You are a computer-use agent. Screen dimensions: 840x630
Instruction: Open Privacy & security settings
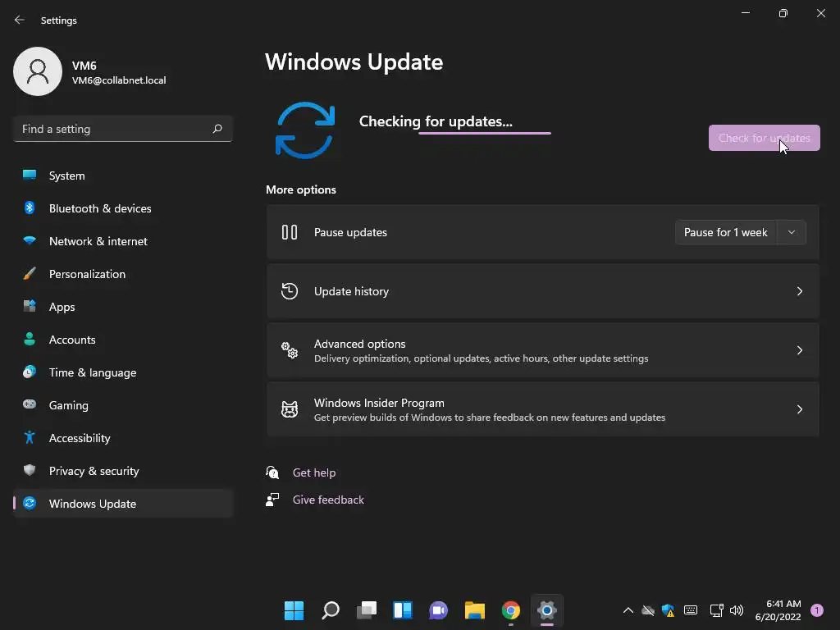tap(123, 470)
